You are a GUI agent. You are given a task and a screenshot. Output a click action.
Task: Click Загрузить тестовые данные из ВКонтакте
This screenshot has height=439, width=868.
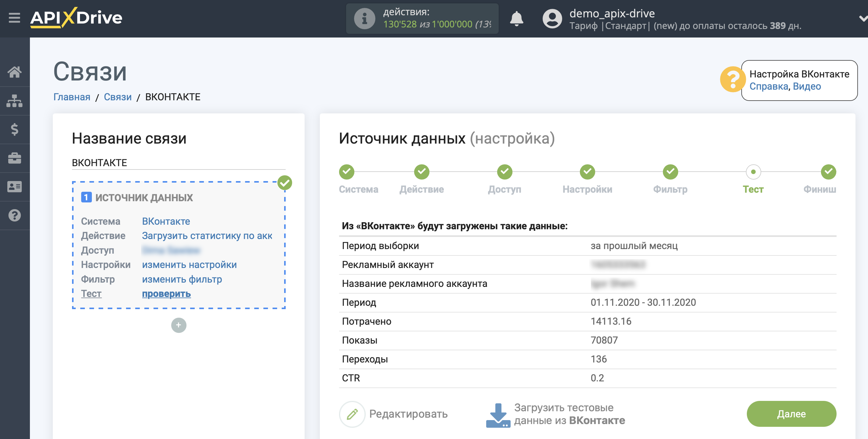570,414
